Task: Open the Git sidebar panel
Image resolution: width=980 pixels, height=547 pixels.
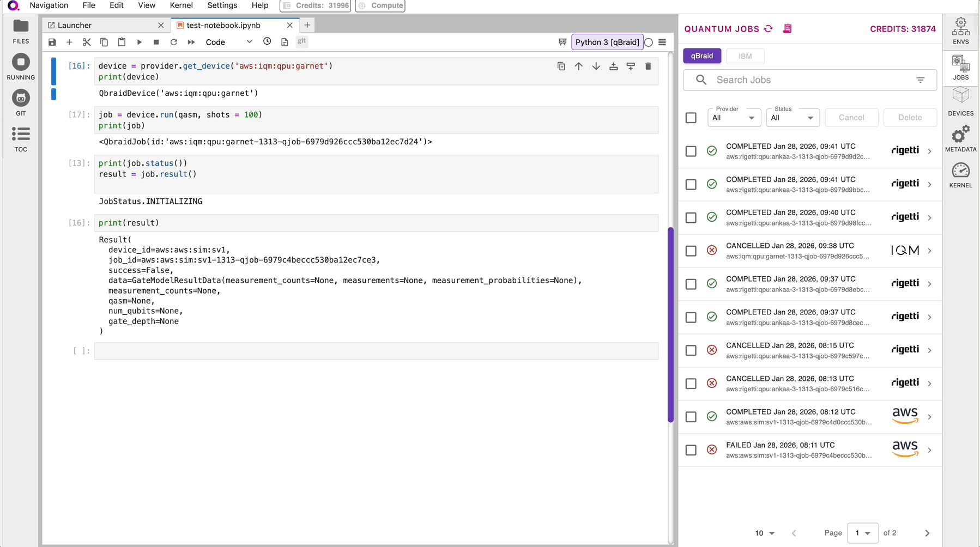Action: pos(21,104)
